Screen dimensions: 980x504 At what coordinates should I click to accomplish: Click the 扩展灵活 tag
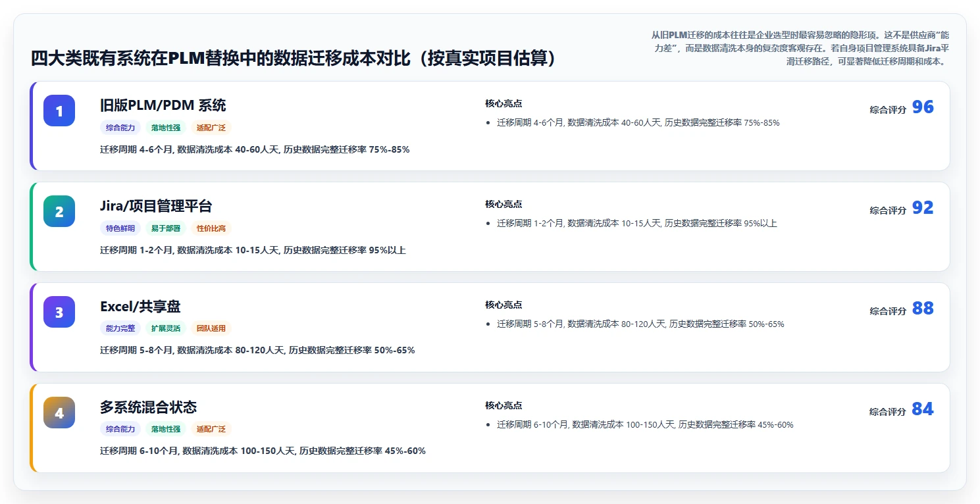tap(166, 328)
